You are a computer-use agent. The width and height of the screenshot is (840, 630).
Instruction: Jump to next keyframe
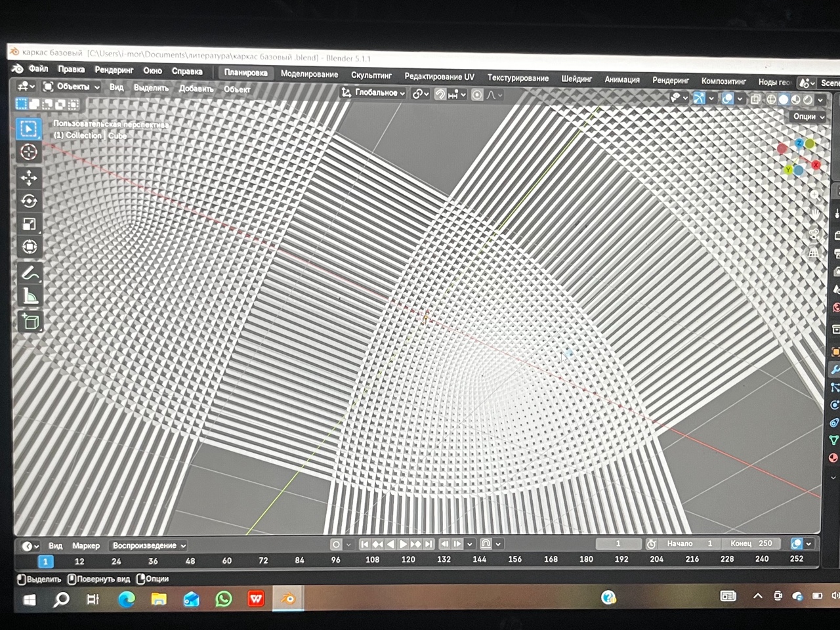(x=416, y=544)
